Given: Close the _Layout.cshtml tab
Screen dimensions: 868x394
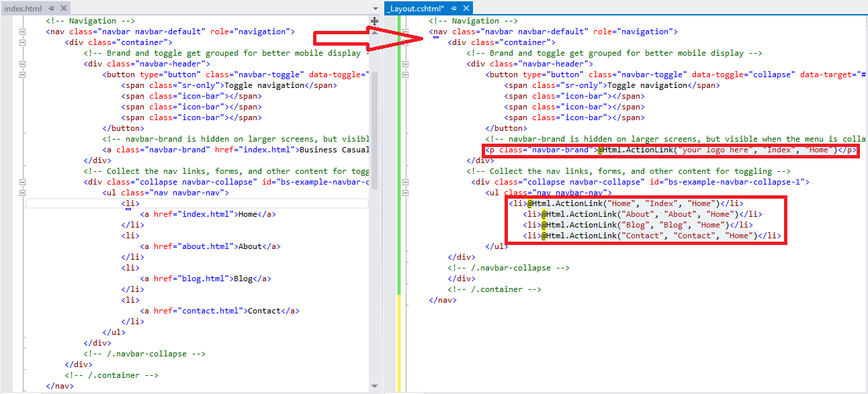Looking at the screenshot, I should coord(466,7).
